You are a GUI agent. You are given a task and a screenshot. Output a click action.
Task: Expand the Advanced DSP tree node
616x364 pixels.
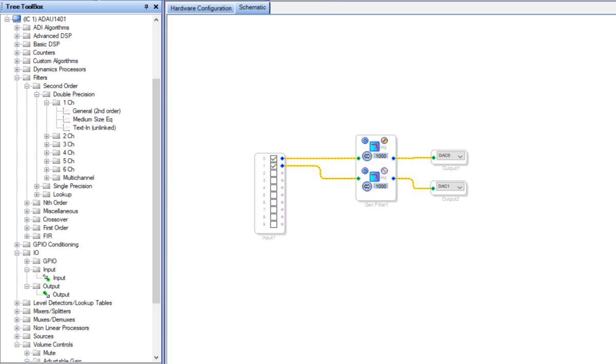click(x=17, y=36)
